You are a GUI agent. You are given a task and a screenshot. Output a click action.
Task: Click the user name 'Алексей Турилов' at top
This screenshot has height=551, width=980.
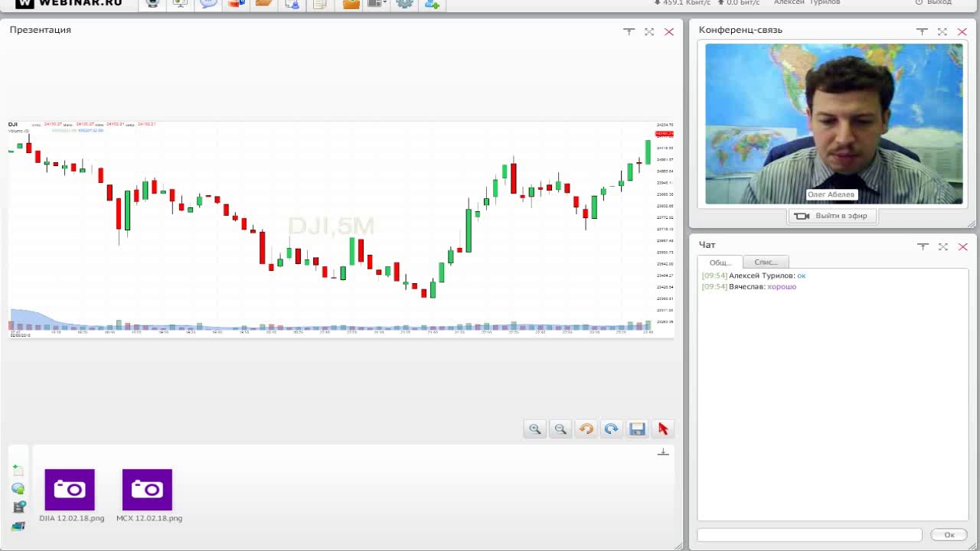point(807,2)
